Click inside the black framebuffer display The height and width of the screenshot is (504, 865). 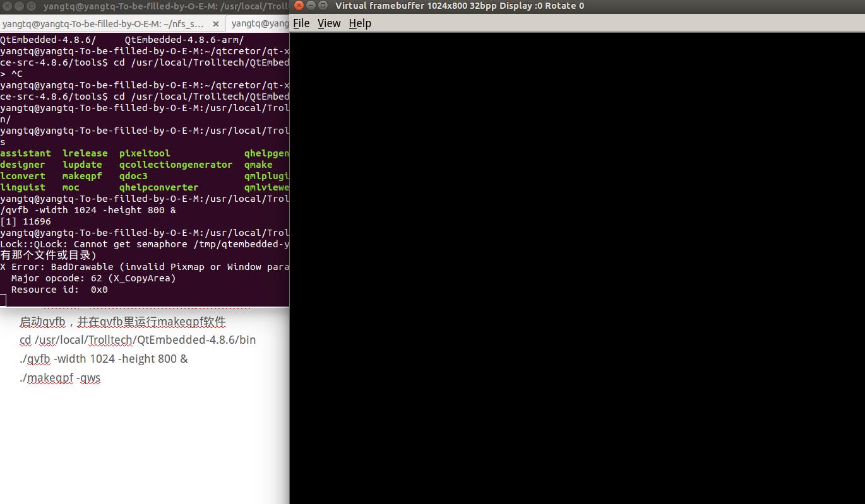pyautogui.click(x=577, y=268)
